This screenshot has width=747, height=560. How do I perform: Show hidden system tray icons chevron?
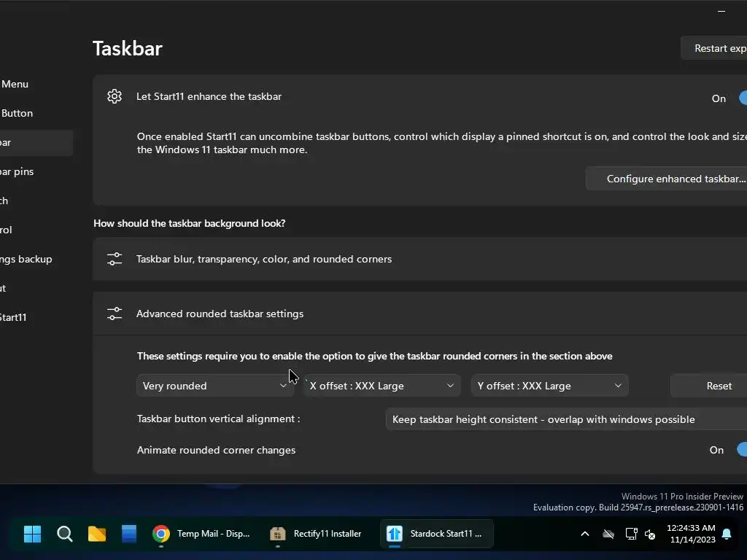pyautogui.click(x=585, y=534)
